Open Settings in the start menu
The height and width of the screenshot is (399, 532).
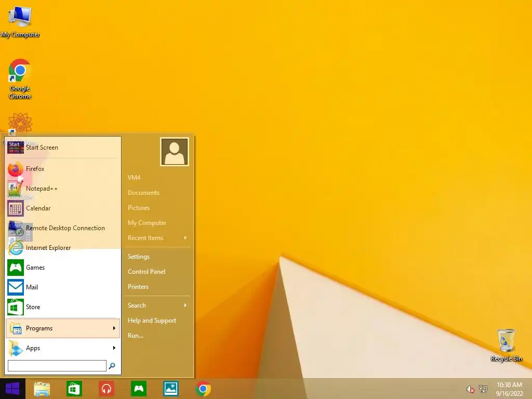tap(138, 257)
